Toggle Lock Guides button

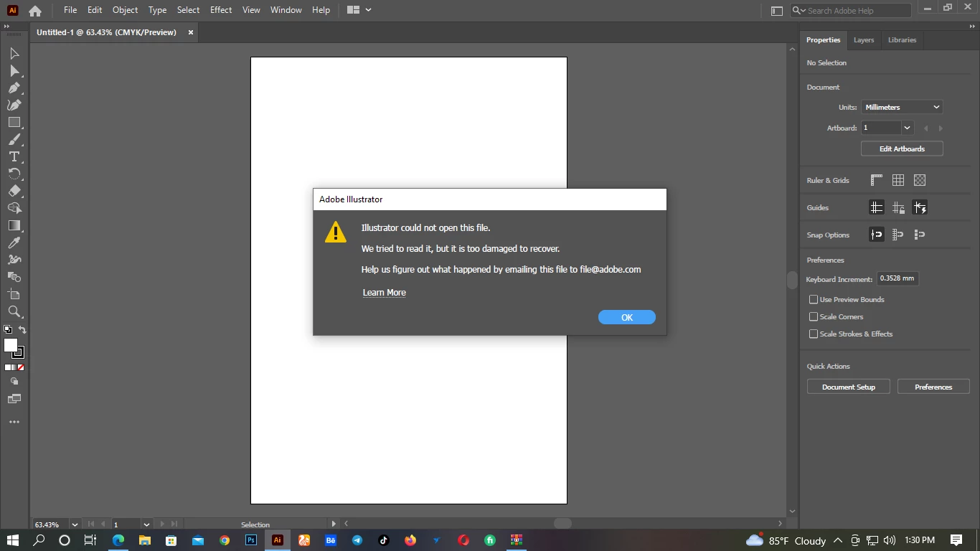(898, 207)
